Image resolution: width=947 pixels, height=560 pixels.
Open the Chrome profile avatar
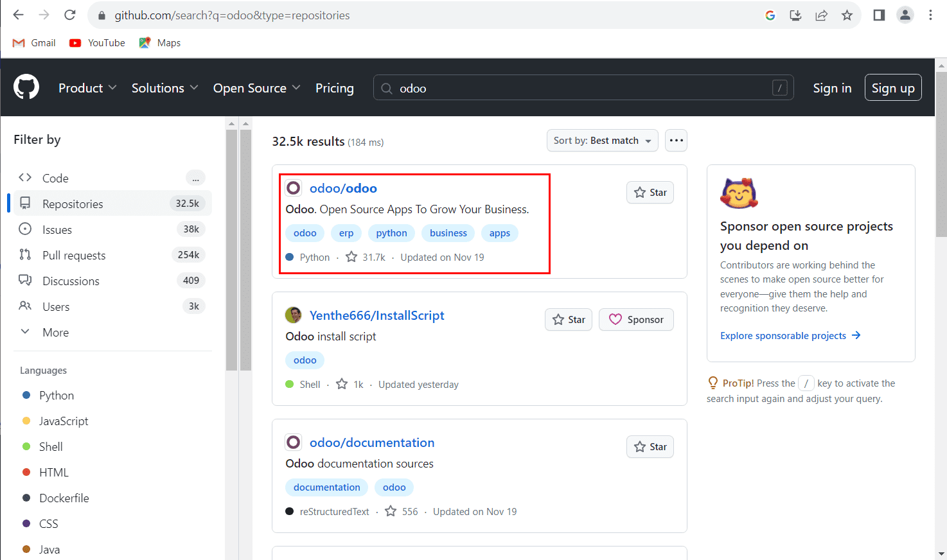tap(905, 15)
